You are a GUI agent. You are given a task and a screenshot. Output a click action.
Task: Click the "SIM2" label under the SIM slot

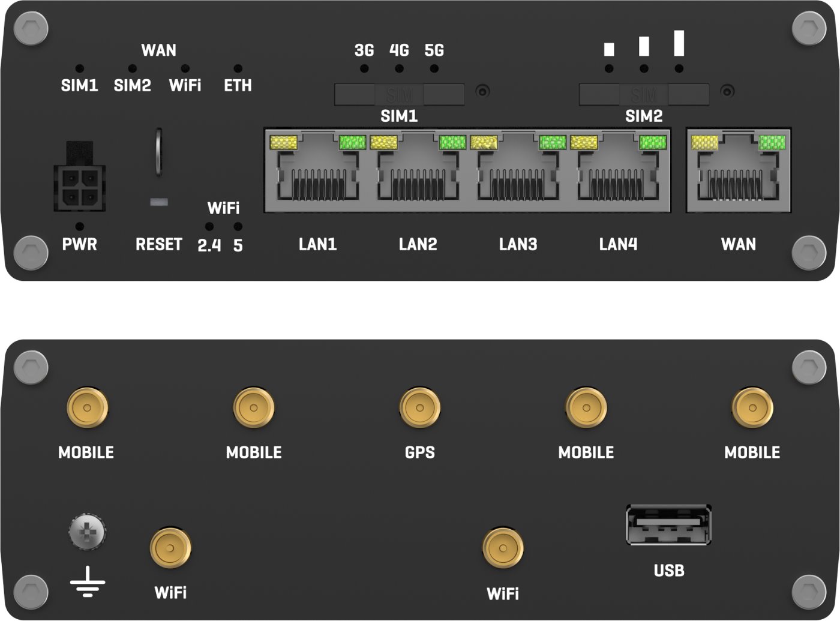(x=644, y=116)
